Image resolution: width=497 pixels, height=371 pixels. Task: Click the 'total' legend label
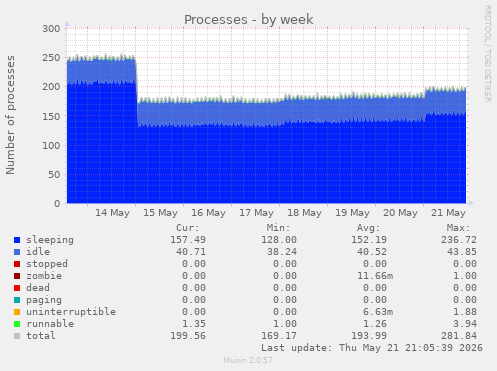tap(41, 336)
